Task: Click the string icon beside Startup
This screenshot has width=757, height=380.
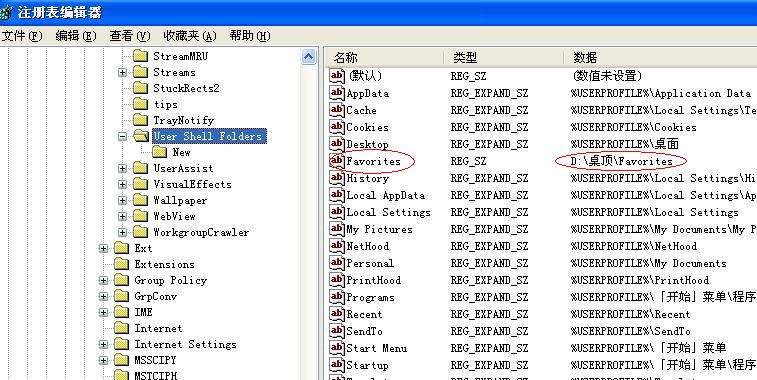Action: (x=337, y=365)
